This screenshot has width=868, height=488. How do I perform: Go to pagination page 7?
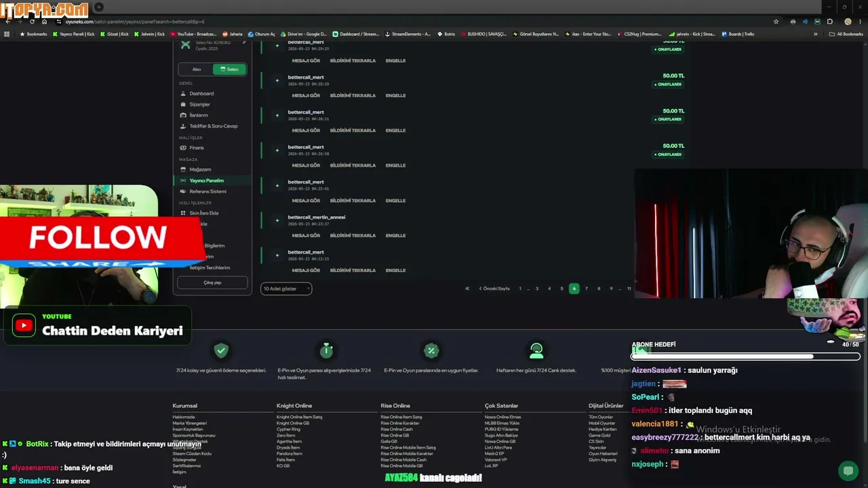click(587, 289)
